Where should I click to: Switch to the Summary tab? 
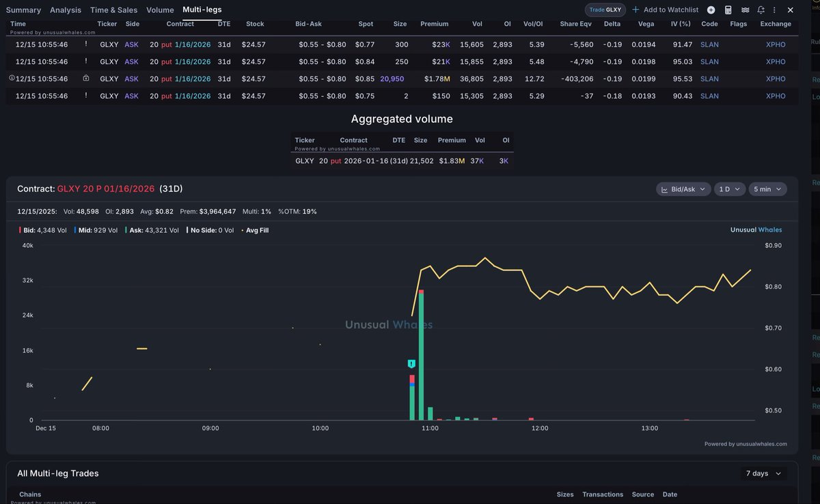click(x=23, y=10)
